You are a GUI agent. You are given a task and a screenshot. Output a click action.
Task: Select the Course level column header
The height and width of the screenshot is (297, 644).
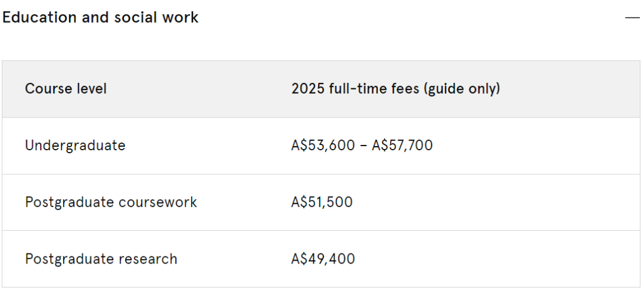click(66, 89)
